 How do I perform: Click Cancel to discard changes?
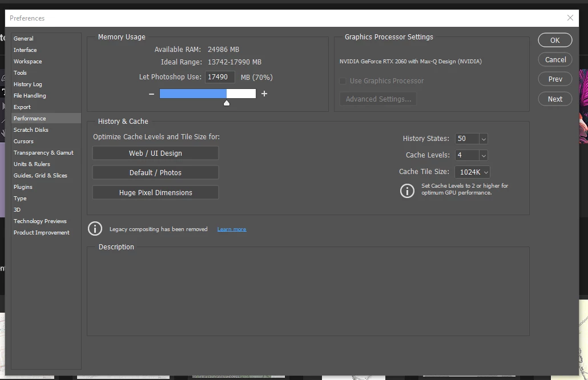click(x=555, y=59)
